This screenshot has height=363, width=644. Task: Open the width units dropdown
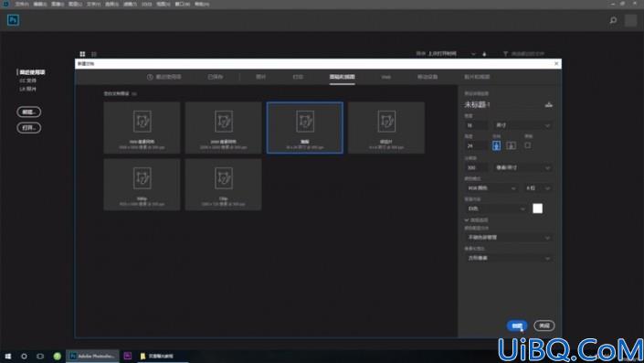pos(523,125)
